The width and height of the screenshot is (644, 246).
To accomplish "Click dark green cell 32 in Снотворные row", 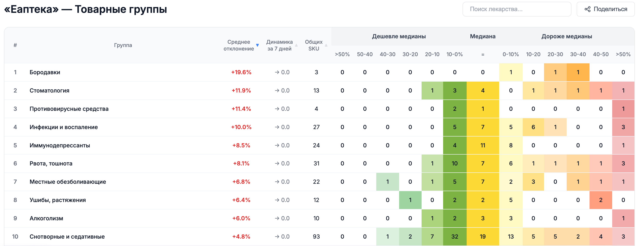I will pos(454,236).
